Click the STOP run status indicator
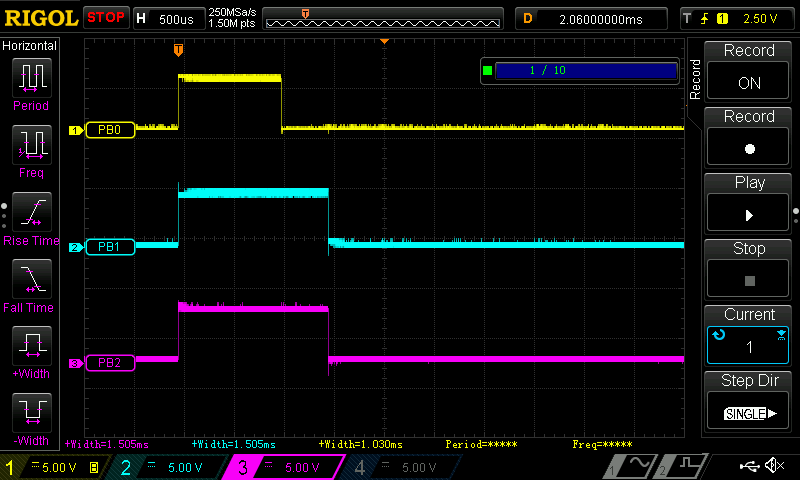 (x=106, y=18)
